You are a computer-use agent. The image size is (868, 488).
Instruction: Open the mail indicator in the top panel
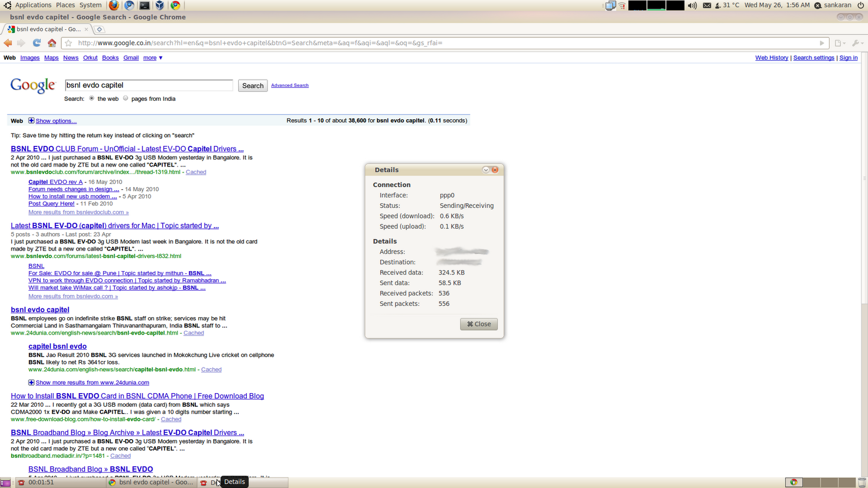point(707,5)
